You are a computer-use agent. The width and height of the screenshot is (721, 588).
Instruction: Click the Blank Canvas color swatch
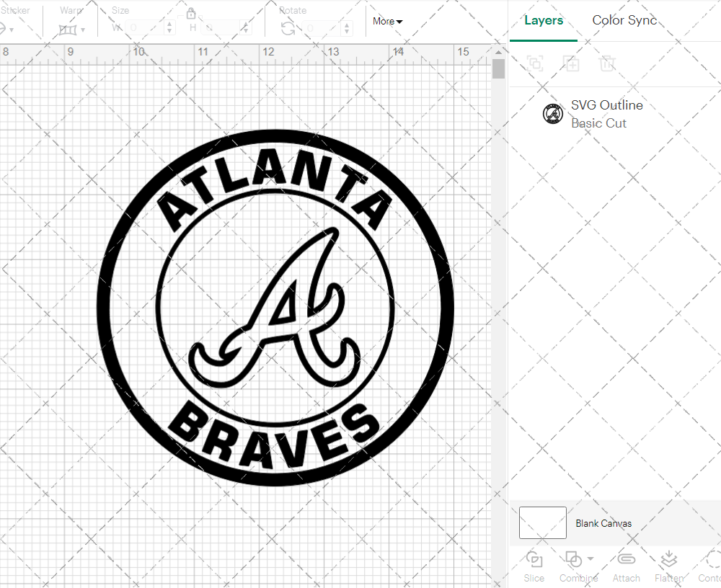coord(542,522)
